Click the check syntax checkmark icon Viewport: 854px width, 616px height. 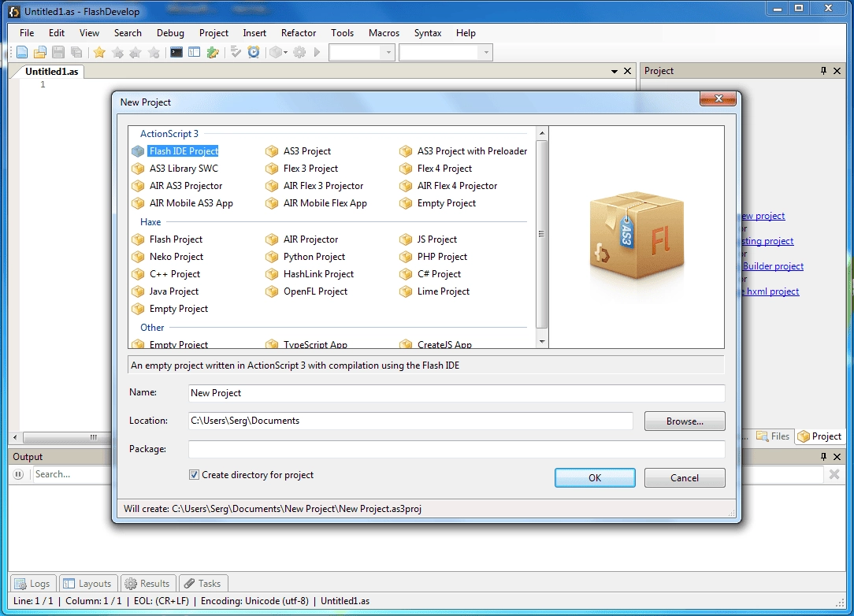pyautogui.click(x=236, y=52)
